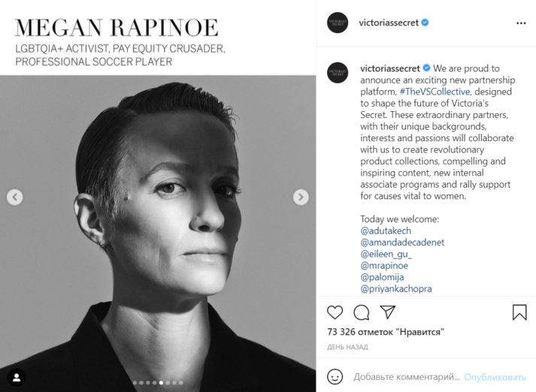Visit the @adutakech profile
This screenshot has width=536, height=392.
point(386,231)
